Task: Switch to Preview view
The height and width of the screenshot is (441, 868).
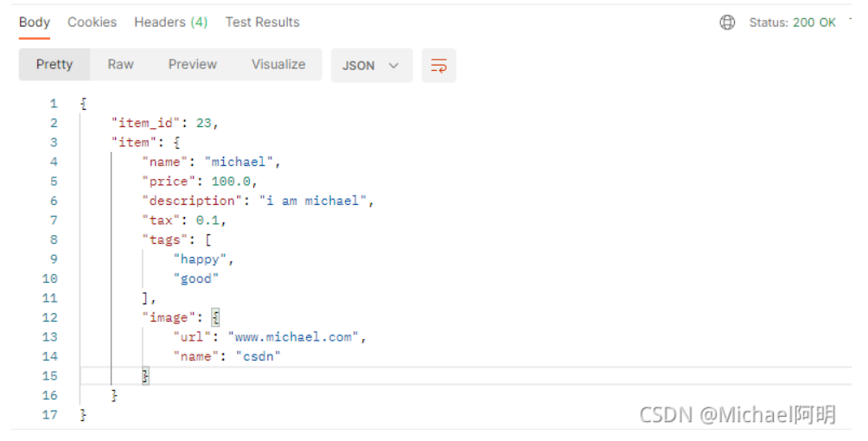Action: 192,65
